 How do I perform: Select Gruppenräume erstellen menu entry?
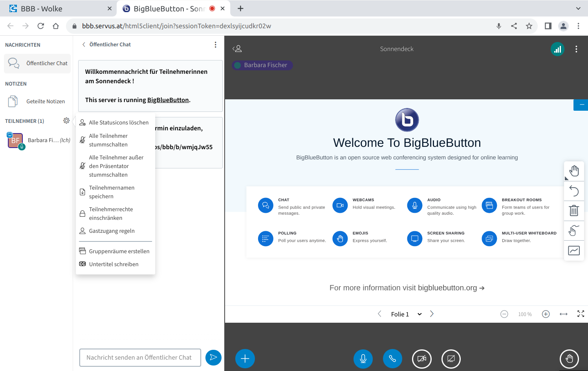(x=119, y=251)
